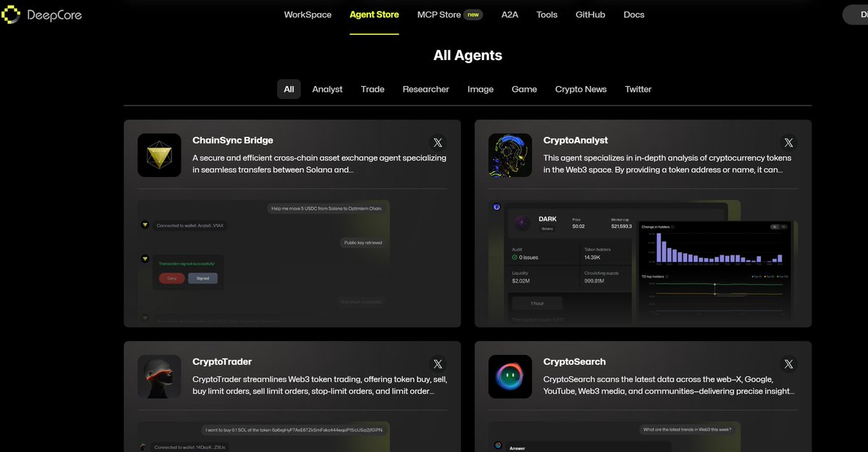Filter agents by Analyst

pyautogui.click(x=327, y=89)
